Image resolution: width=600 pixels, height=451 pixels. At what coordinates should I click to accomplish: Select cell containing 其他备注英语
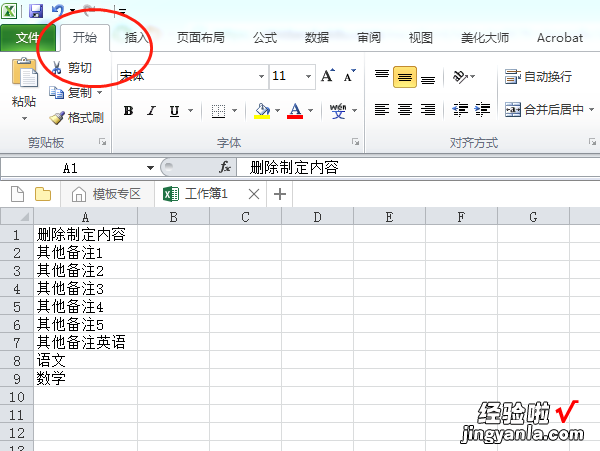pos(86,342)
